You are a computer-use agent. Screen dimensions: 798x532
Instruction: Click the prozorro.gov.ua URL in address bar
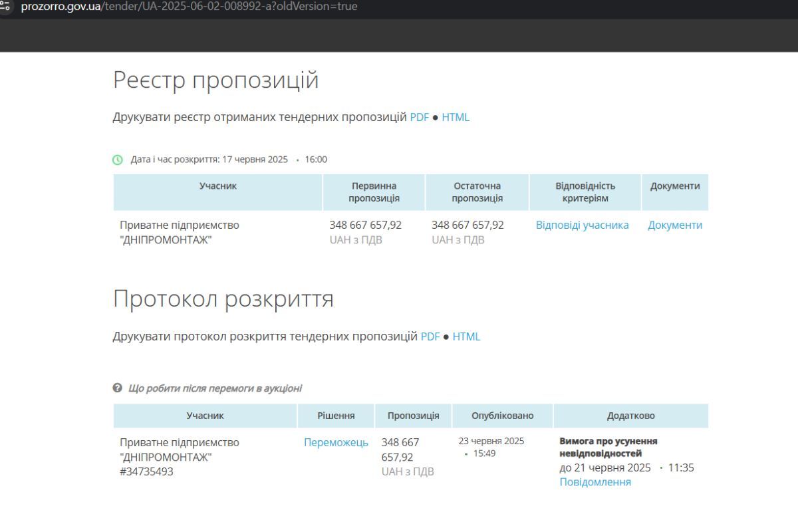point(189,7)
